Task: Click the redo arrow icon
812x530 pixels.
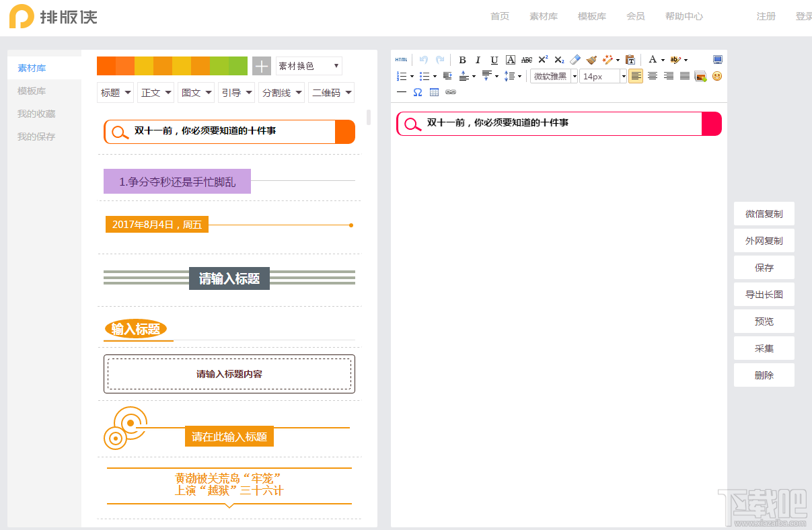Action: pyautogui.click(x=440, y=60)
